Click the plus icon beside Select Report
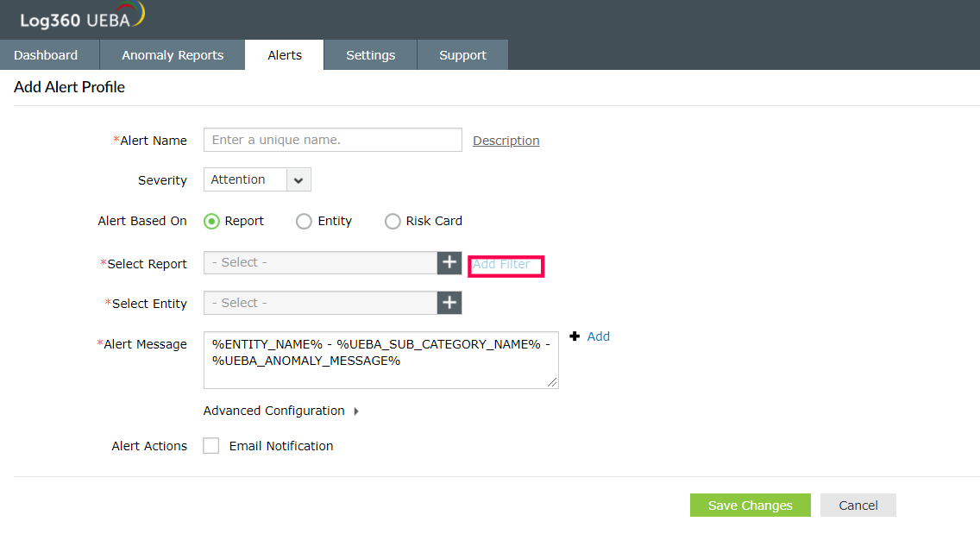980x559 pixels. (x=449, y=262)
